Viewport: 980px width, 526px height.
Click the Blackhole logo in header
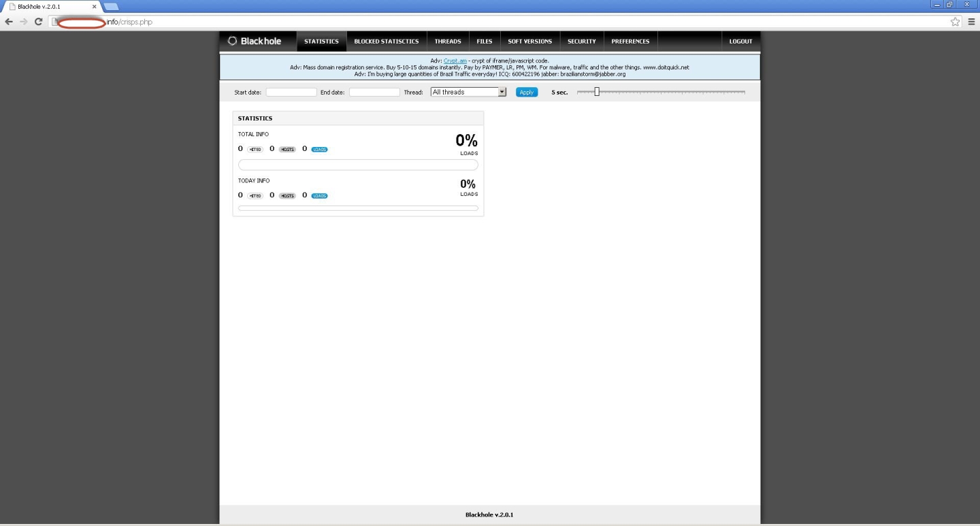255,41
